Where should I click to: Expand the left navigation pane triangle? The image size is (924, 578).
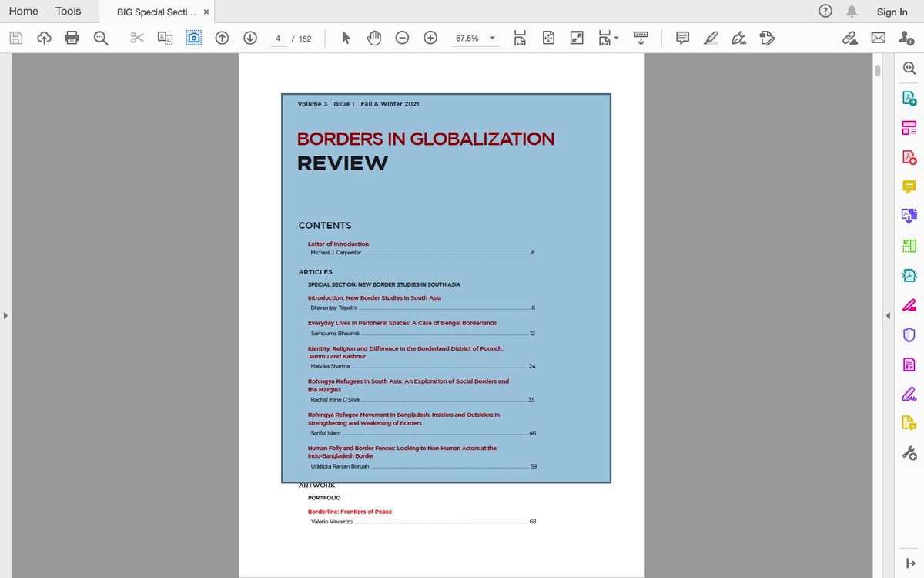[x=5, y=315]
